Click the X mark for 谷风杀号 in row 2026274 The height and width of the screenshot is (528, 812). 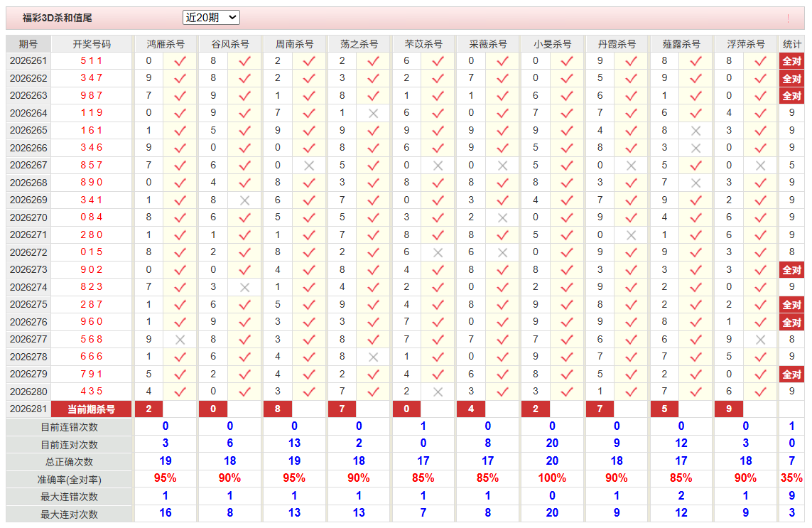[245, 287]
